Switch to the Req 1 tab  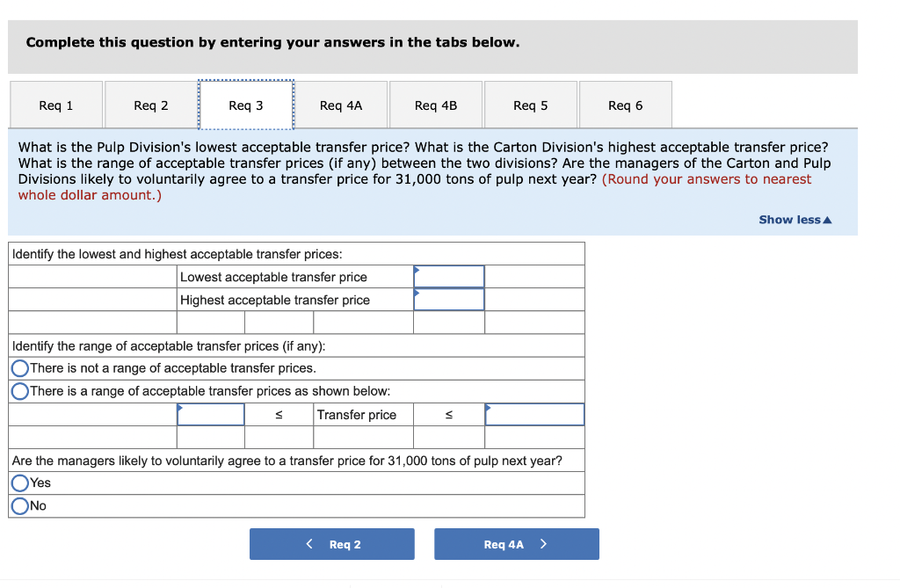pos(56,104)
